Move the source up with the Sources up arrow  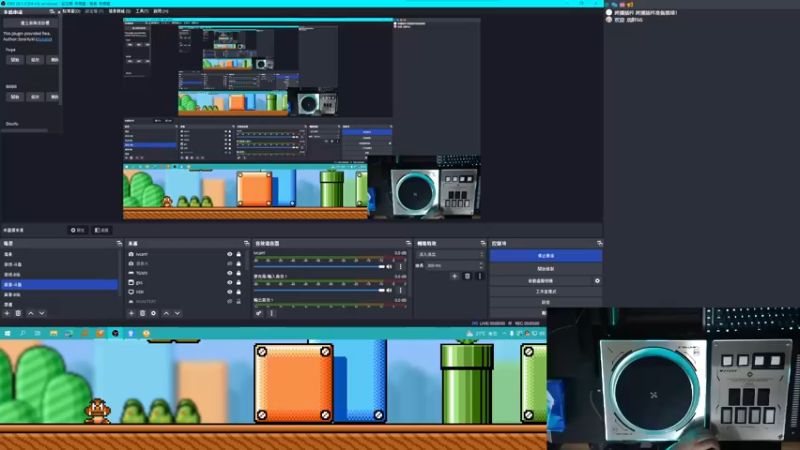166,313
